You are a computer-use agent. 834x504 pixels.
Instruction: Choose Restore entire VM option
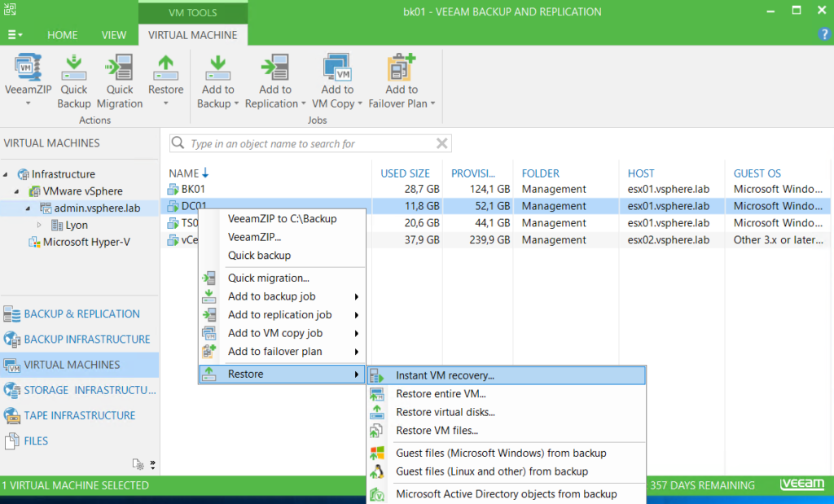pos(440,394)
